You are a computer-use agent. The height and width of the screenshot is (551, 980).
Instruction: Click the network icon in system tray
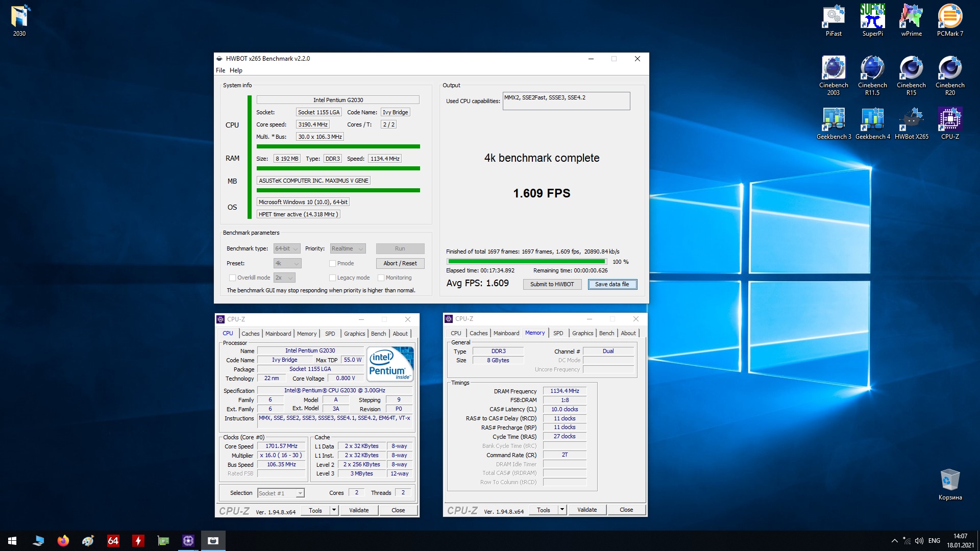(x=906, y=541)
